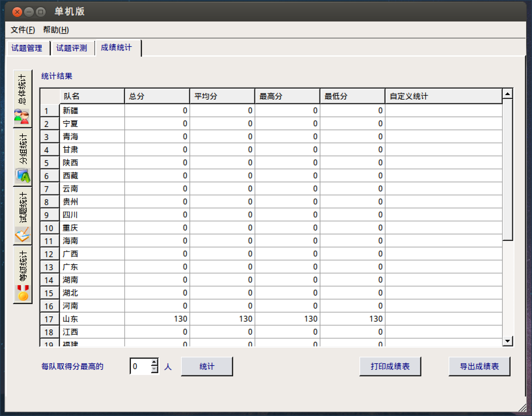
Task: Open the 帮助(H) menu
Action: [x=56, y=30]
